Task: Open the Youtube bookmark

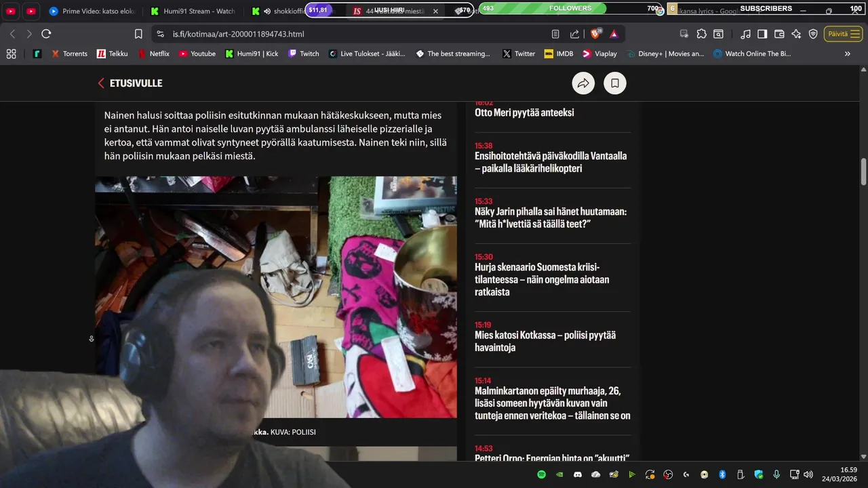Action: 197,54
